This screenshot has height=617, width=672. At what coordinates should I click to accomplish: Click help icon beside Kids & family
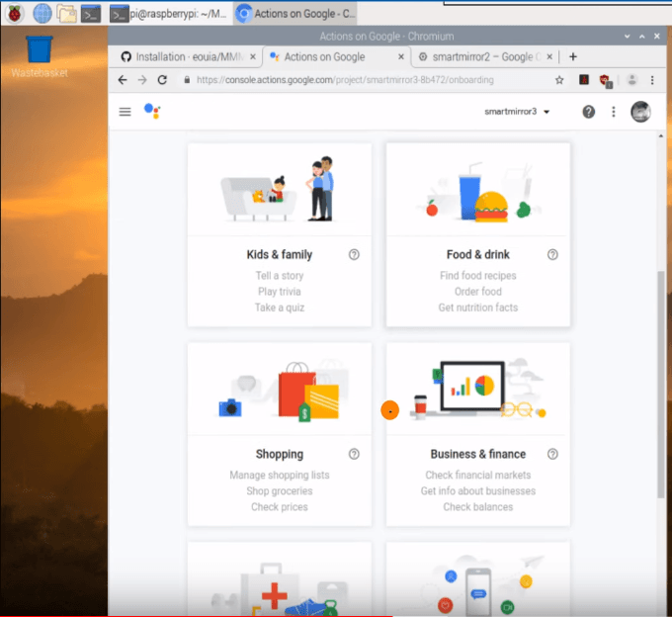pyautogui.click(x=354, y=254)
